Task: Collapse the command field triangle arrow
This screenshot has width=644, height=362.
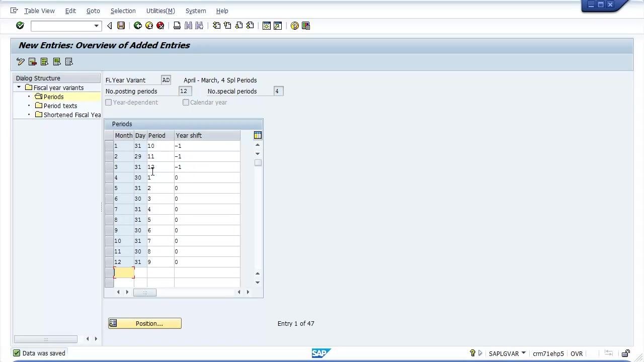Action: coord(110,26)
